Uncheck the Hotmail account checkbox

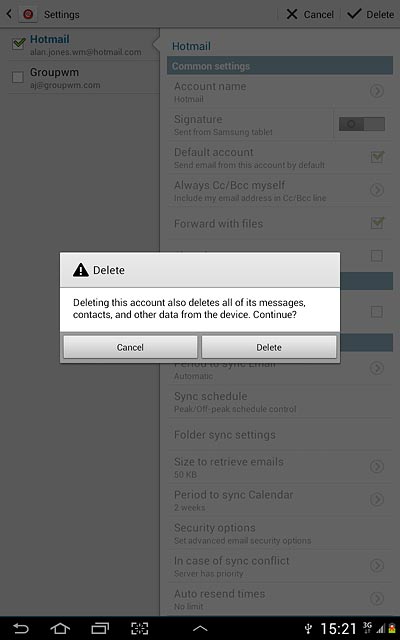[18, 43]
